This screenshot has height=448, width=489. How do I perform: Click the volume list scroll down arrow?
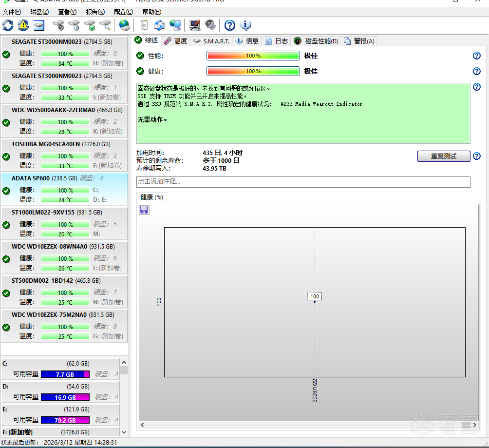point(124,432)
